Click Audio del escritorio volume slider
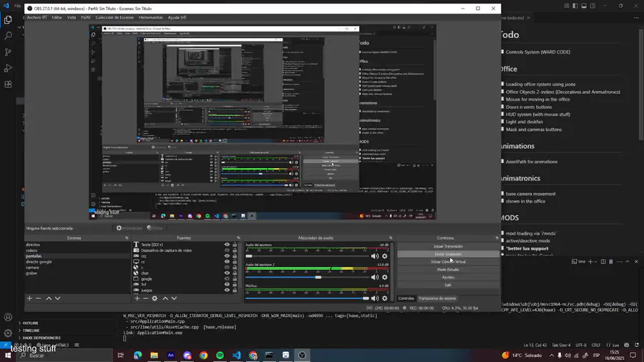This screenshot has width=644, height=362. pyautogui.click(x=307, y=256)
